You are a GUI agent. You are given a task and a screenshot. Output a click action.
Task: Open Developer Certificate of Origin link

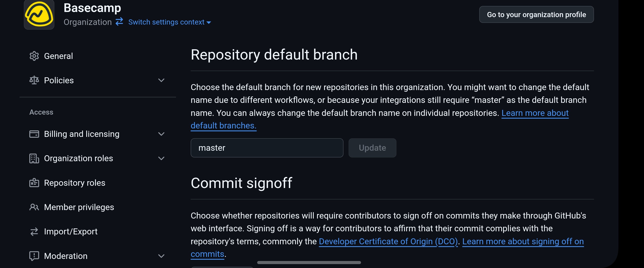click(x=388, y=241)
